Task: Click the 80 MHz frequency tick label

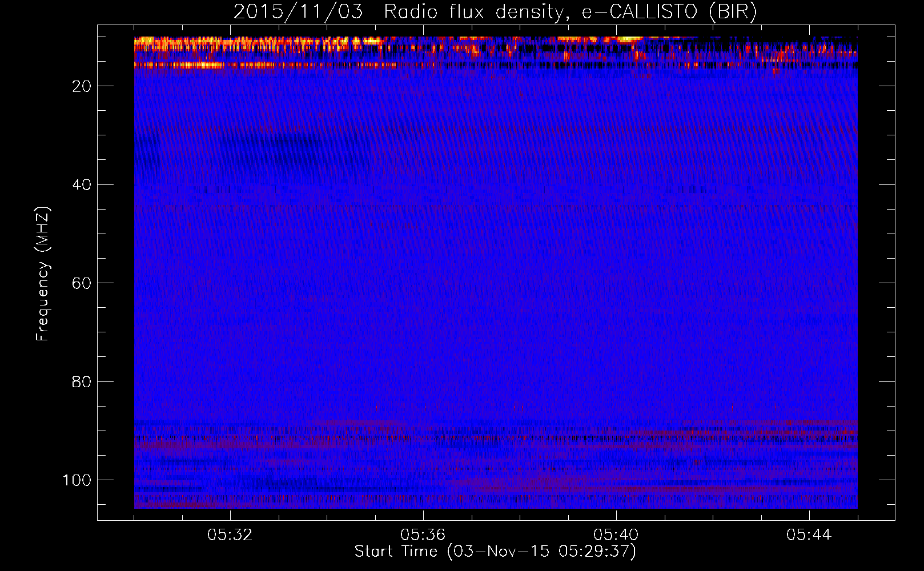Action: (x=82, y=382)
